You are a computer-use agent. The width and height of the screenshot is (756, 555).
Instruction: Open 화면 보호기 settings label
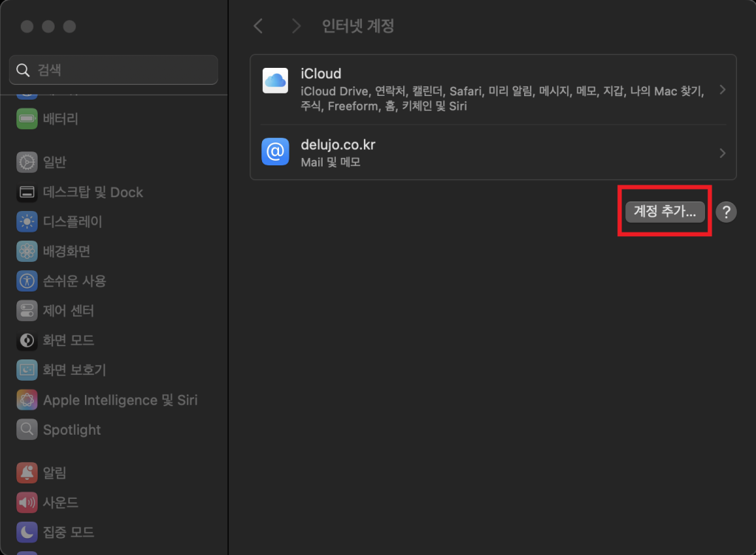(x=75, y=370)
